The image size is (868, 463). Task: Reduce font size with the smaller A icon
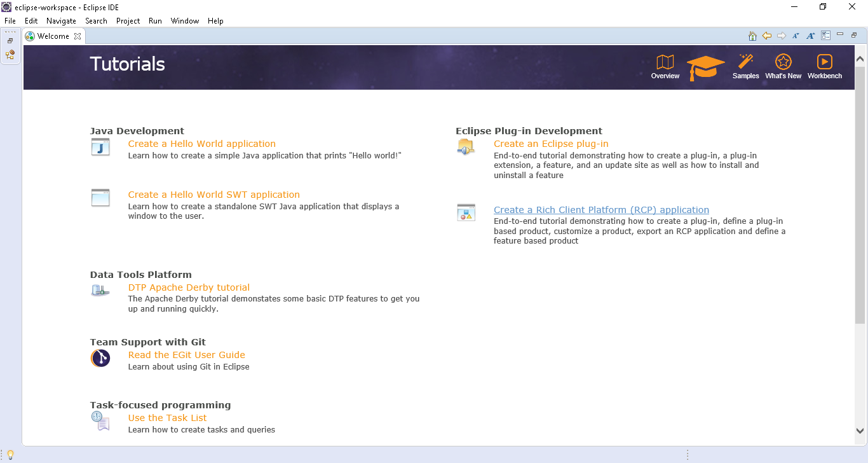tap(796, 36)
